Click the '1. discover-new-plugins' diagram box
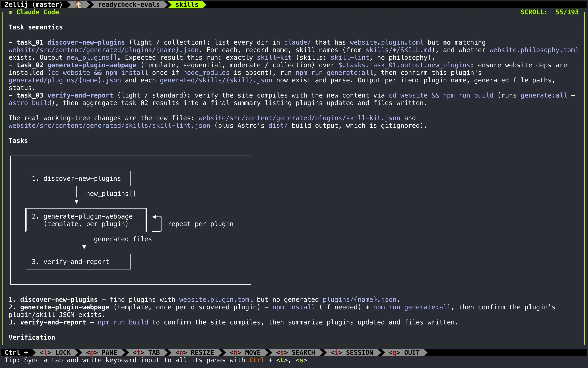 (x=78, y=178)
